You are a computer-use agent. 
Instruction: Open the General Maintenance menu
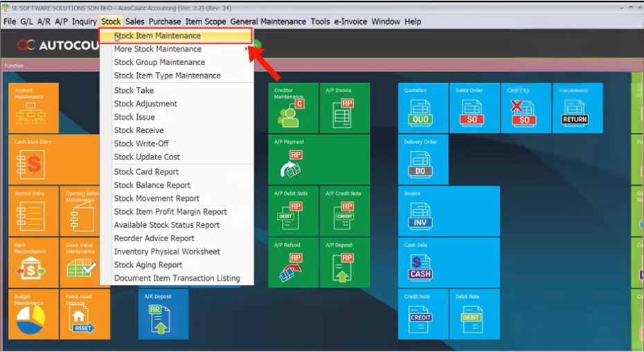point(268,21)
